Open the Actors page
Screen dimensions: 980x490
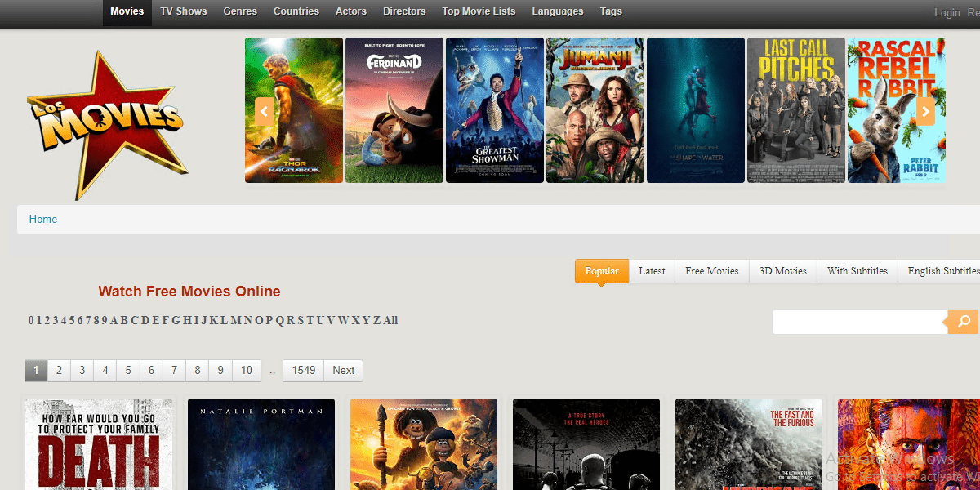pos(350,12)
